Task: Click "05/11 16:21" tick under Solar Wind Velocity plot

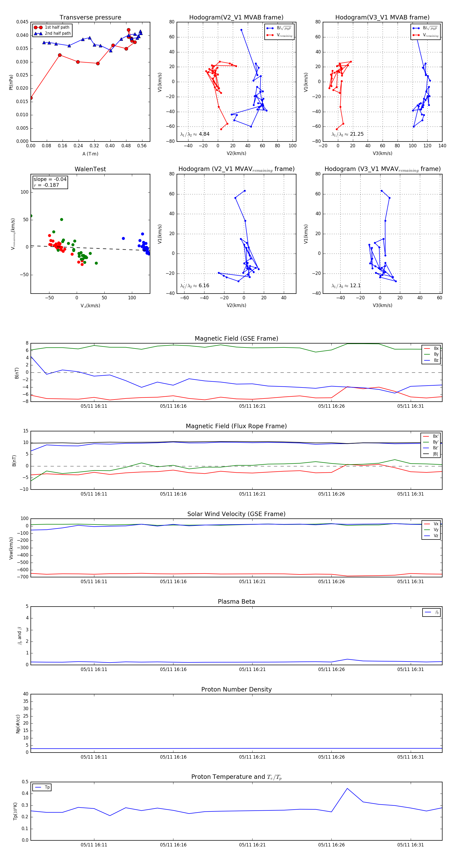Action: (252, 582)
